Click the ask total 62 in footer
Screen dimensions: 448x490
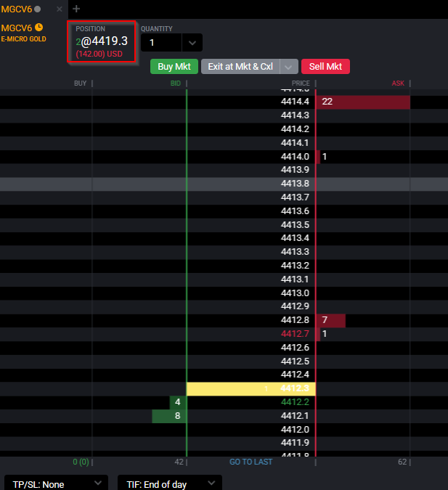(x=402, y=462)
